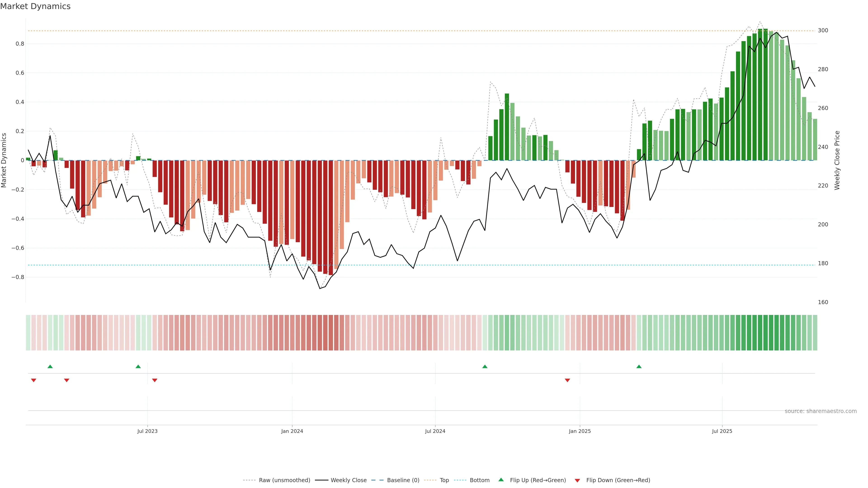
Task: Click the Weekly Close Price axis title
Action: (837, 160)
